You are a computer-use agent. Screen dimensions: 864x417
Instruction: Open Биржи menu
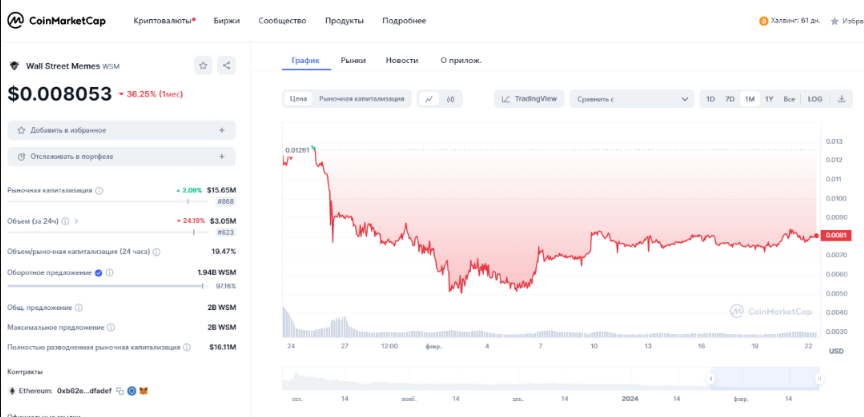(226, 21)
